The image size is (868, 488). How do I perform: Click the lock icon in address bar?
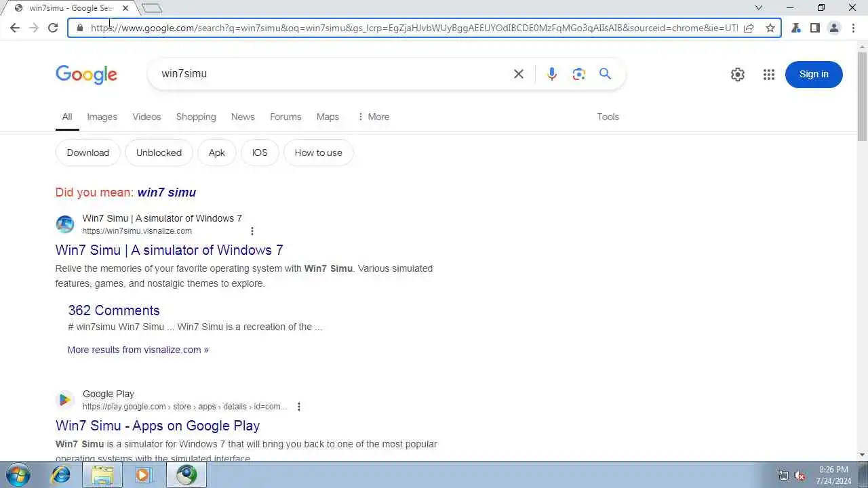(x=80, y=28)
